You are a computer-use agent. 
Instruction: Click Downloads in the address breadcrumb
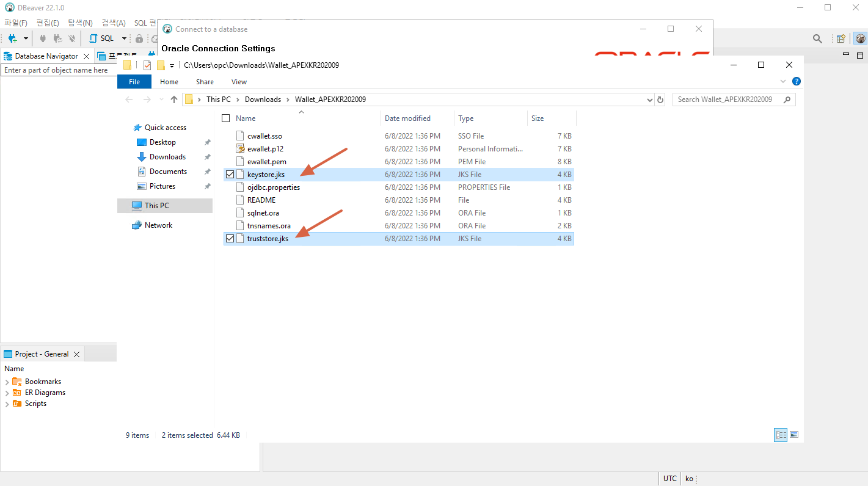click(263, 100)
